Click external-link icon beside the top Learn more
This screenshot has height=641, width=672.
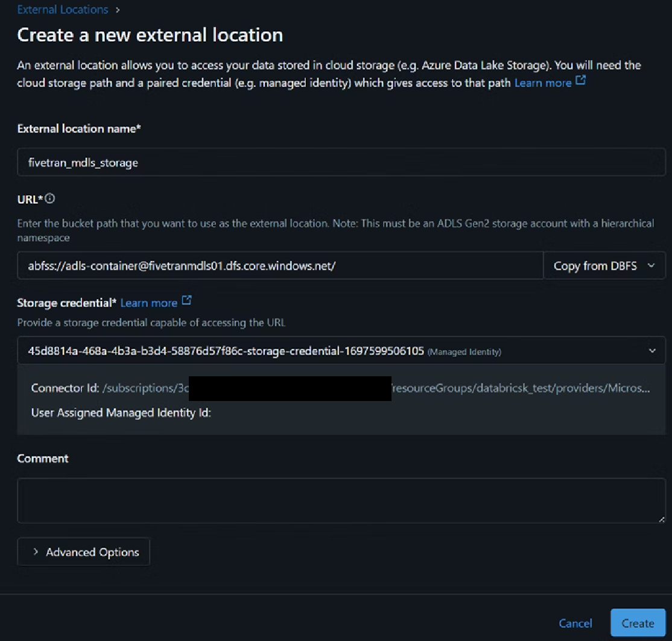580,81
